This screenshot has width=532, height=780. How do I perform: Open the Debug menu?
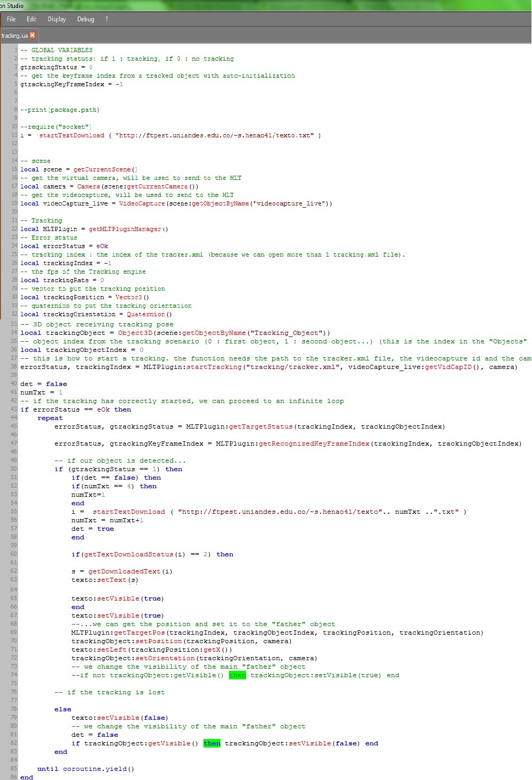85,19
